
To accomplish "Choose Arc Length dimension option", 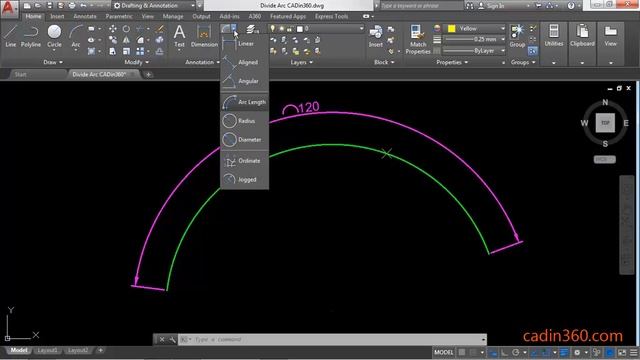I will tap(244, 102).
